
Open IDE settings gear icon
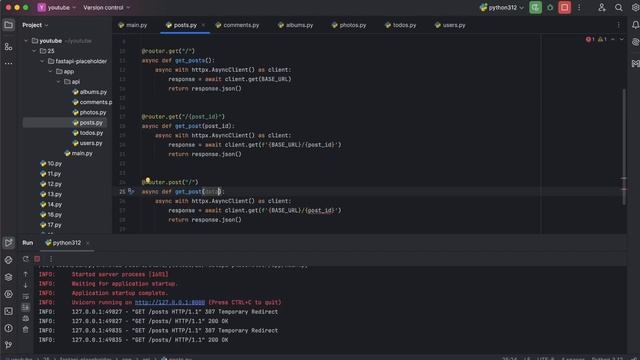coord(636,7)
